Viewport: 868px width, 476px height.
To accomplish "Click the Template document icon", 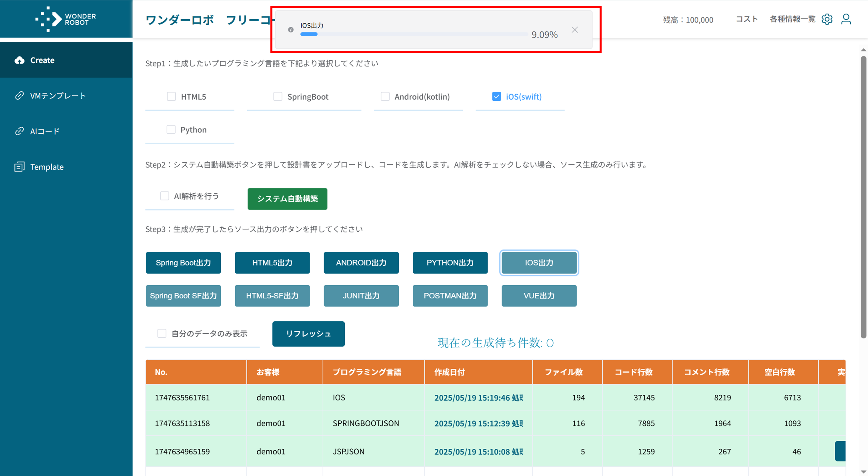I will [x=20, y=167].
